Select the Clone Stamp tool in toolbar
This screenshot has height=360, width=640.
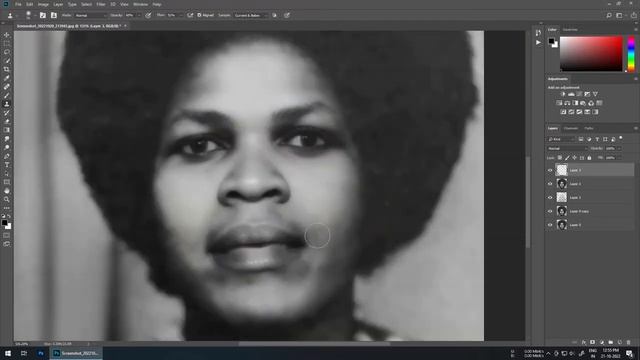(7, 104)
